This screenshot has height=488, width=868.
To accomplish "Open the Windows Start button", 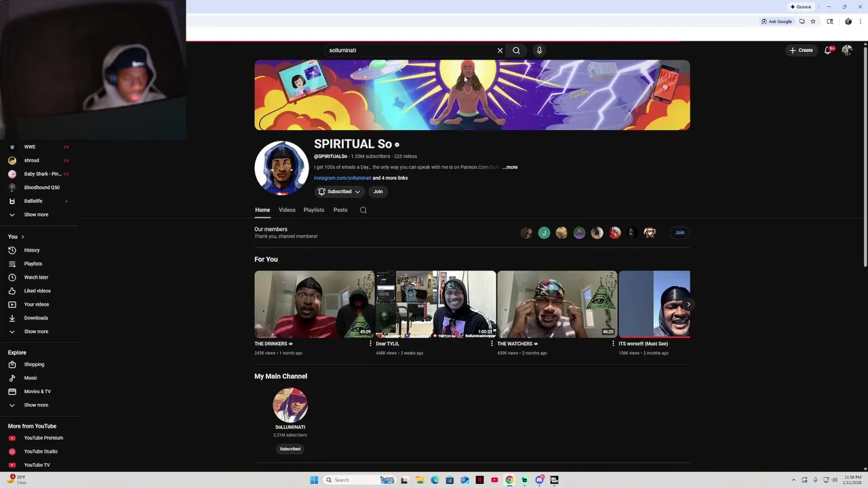I will (314, 480).
